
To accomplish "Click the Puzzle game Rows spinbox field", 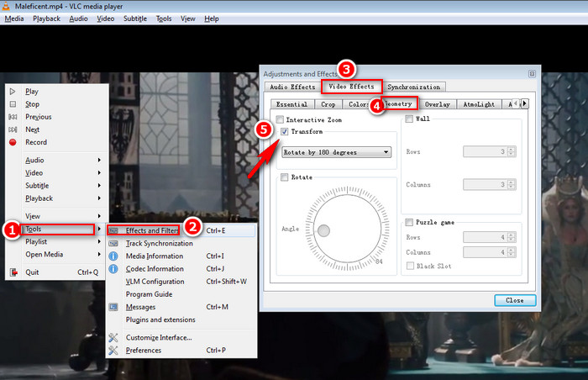I will pyautogui.click(x=485, y=237).
